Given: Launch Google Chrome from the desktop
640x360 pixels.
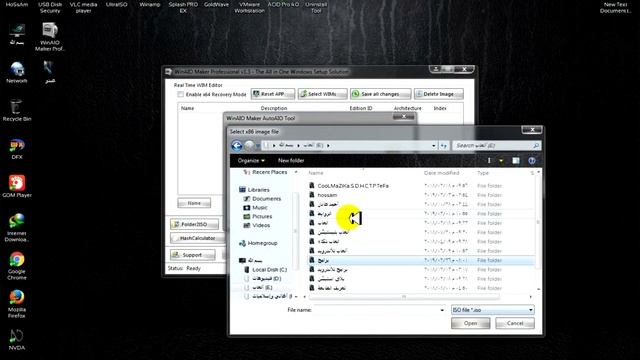Looking at the screenshot, I should 17,266.
